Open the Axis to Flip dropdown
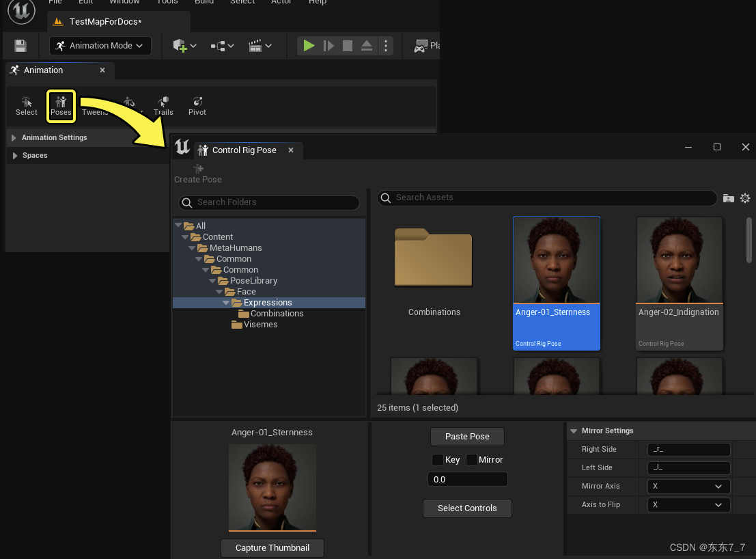This screenshot has width=756, height=559. [688, 505]
